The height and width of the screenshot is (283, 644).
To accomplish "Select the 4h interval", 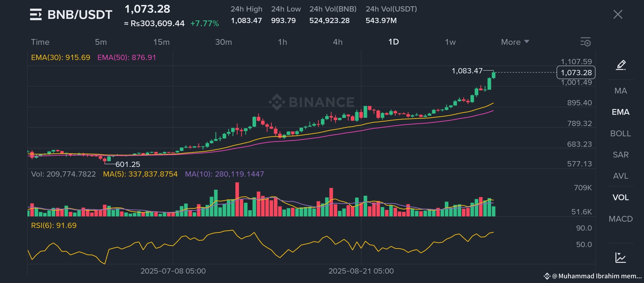I will [338, 42].
